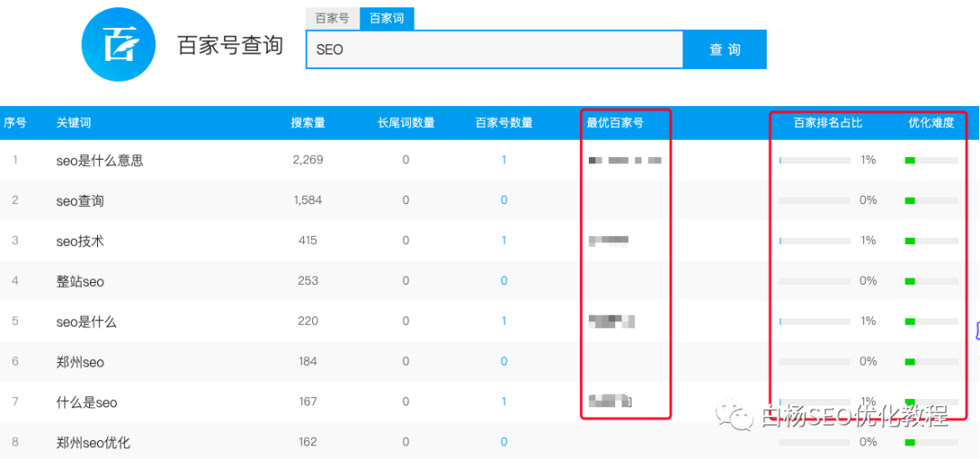The height and width of the screenshot is (459, 980).
Task: Click the 百家号查询 title text
Action: [230, 46]
